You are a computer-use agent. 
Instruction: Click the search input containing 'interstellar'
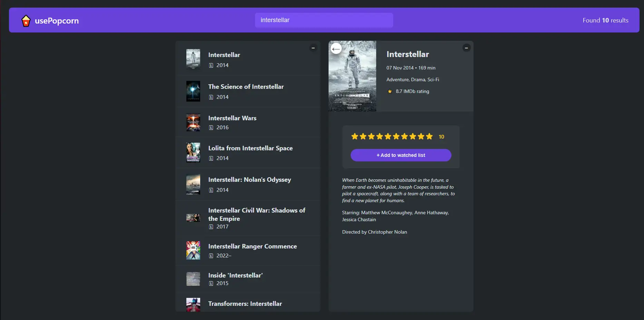click(x=324, y=20)
